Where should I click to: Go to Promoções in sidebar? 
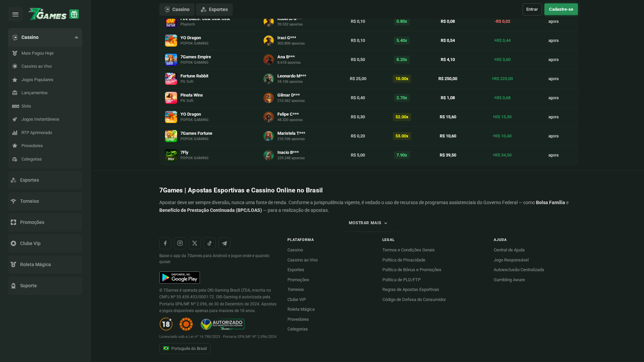(45, 222)
